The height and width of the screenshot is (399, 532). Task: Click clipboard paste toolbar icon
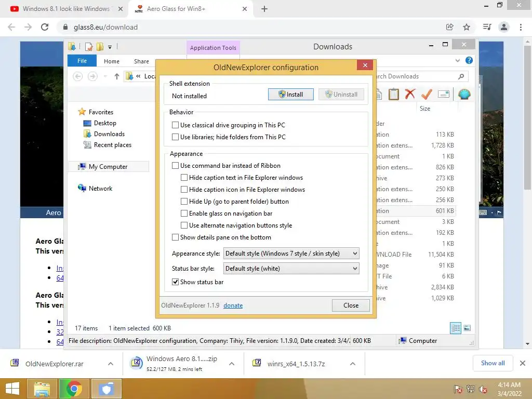(394, 94)
